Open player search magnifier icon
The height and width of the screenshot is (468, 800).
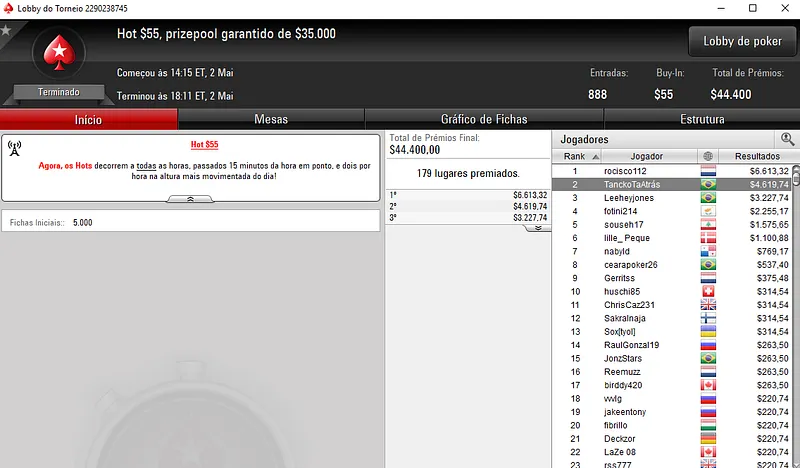tap(787, 139)
